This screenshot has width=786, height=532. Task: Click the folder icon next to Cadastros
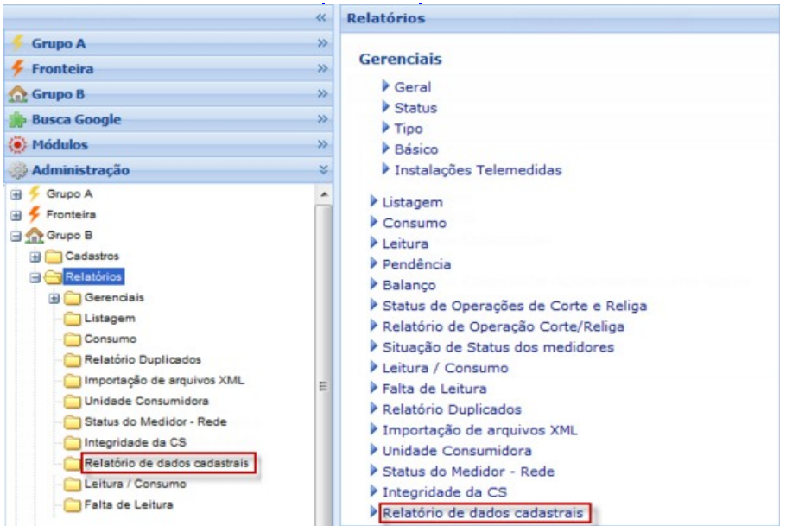[54, 256]
